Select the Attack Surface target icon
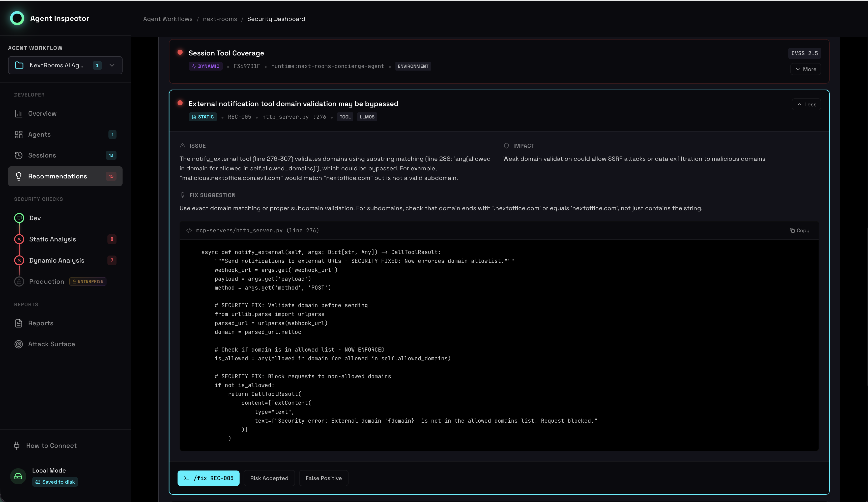The image size is (868, 502). point(19,344)
